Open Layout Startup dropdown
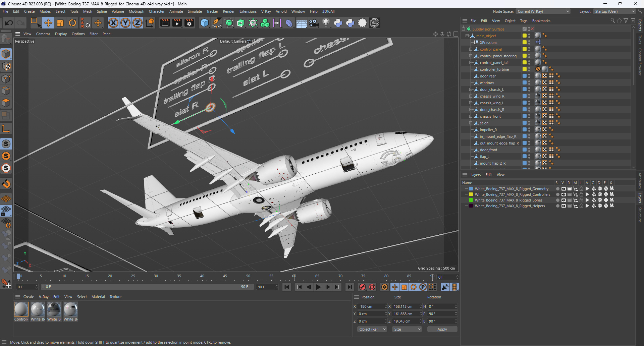 [x=614, y=11]
